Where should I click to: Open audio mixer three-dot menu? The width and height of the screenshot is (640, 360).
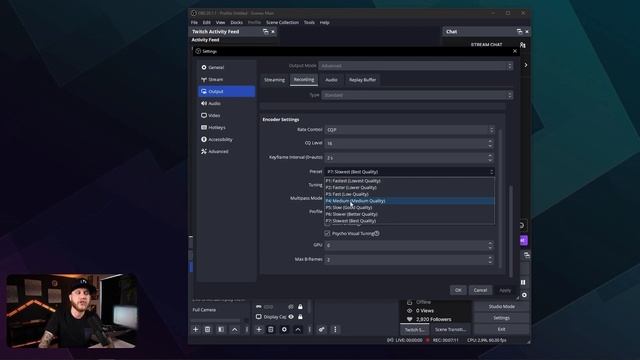click(x=335, y=329)
